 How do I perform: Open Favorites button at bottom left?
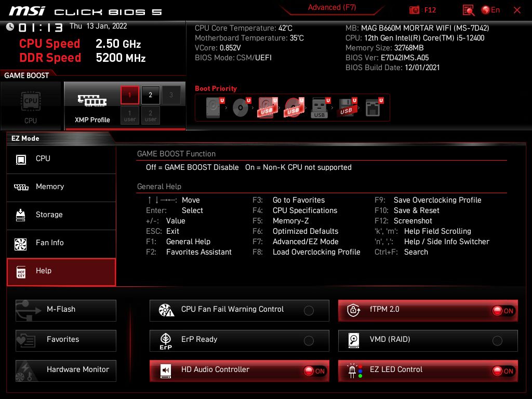point(66,341)
